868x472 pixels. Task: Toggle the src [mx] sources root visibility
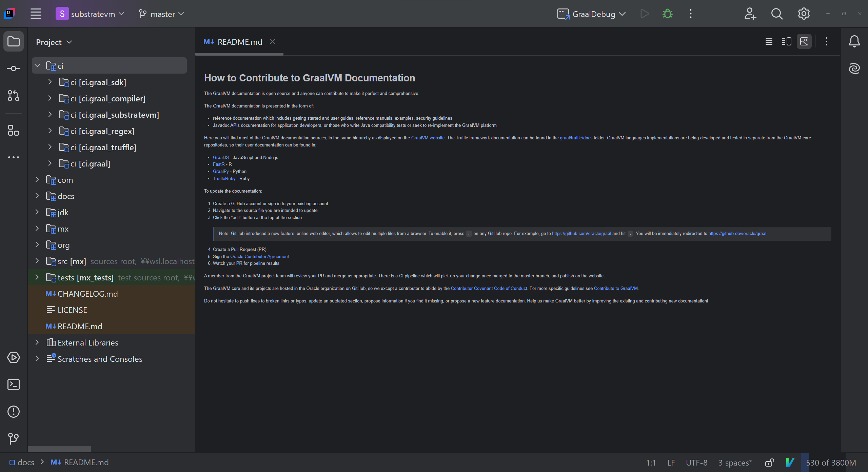(x=37, y=260)
